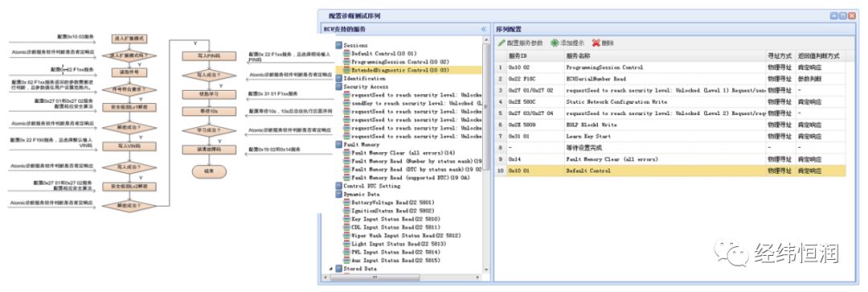
Task: Select row 0x27 01/0x27 02
Action: (x=670, y=90)
